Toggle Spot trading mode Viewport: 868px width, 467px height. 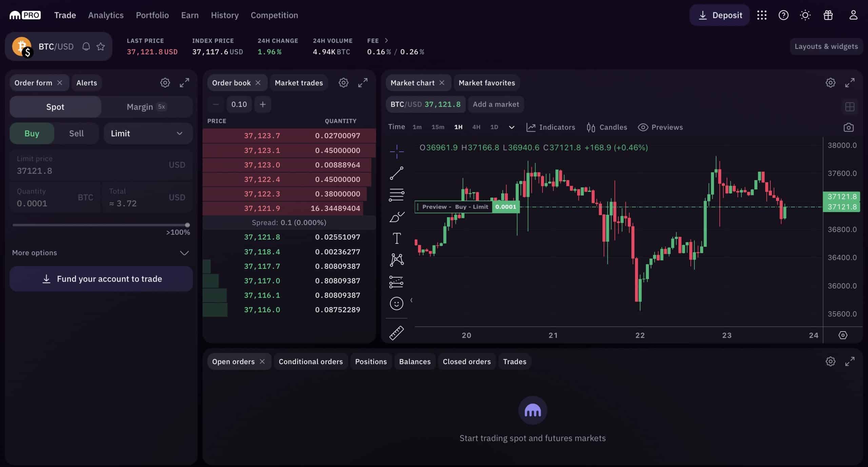pos(55,106)
